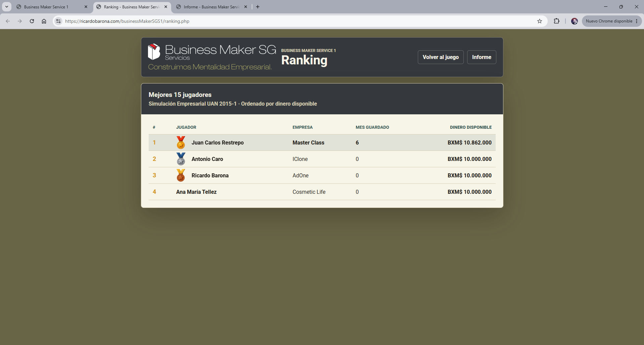Click the Business Maker SG logo
Image resolution: width=644 pixels, height=345 pixels.
tap(212, 57)
